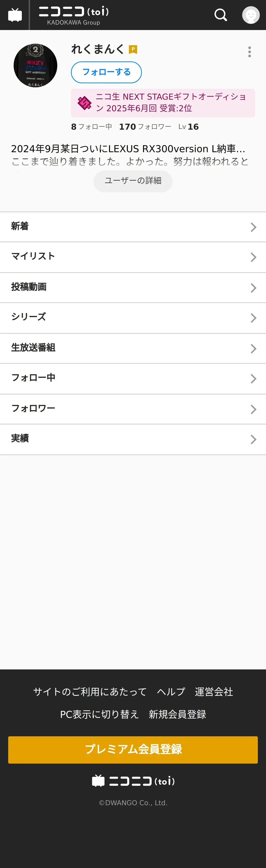Open the シリーズ menu item
Image resolution: width=266 pixels, height=868 pixels.
pyautogui.click(x=133, y=318)
